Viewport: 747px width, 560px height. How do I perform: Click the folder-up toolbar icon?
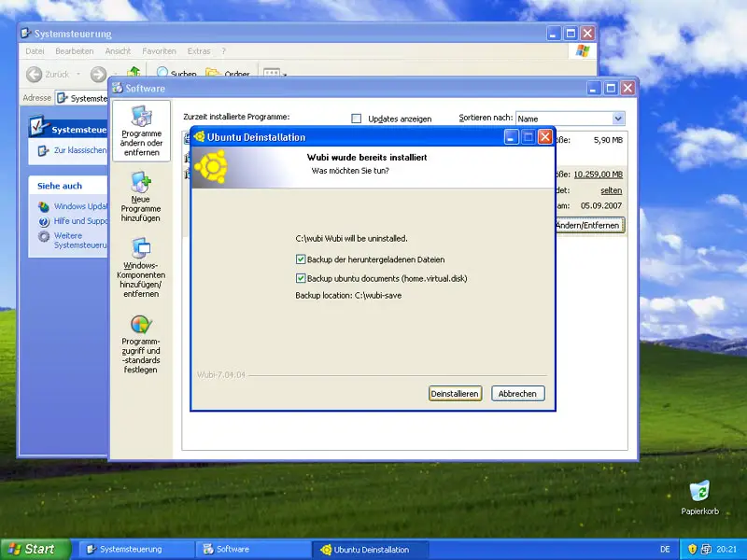(134, 72)
